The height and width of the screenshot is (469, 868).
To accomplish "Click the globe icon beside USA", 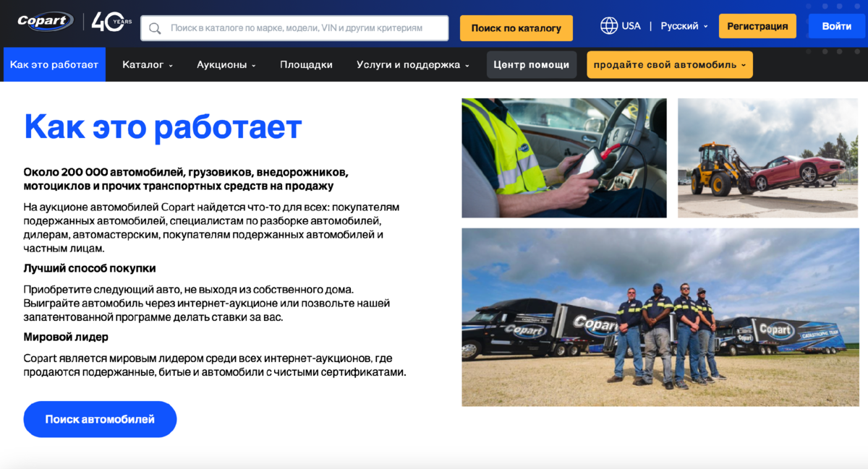I will (x=609, y=25).
